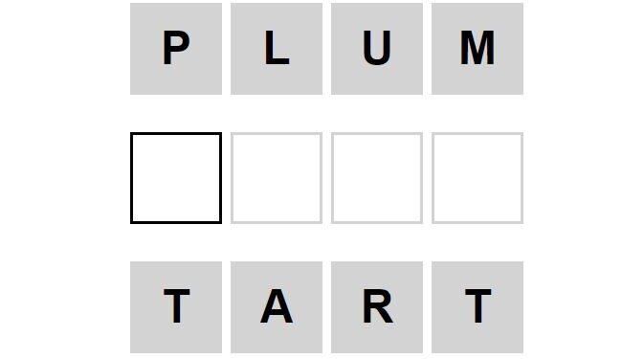
Task: Click the P tile in PLUM
Action: coord(176,49)
